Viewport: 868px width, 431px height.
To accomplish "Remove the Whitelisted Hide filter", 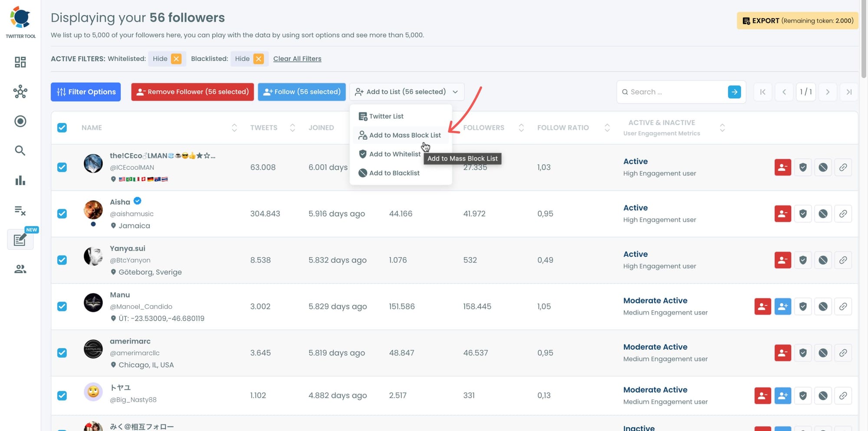I will click(x=176, y=59).
